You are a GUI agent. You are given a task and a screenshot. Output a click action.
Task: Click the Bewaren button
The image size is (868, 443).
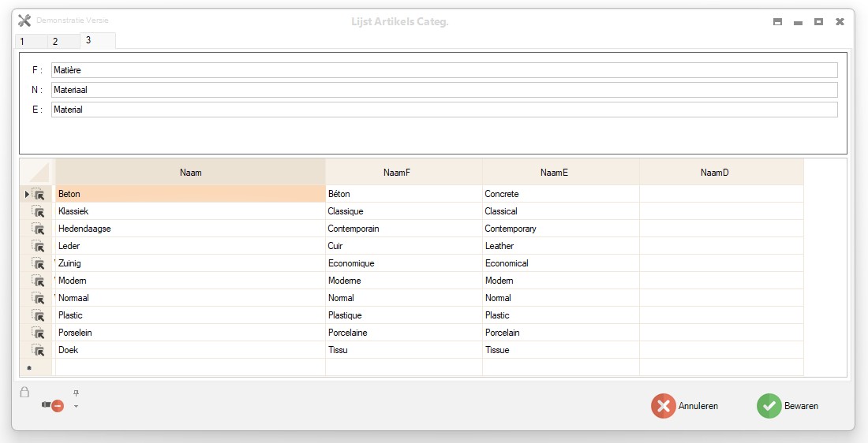(x=788, y=406)
